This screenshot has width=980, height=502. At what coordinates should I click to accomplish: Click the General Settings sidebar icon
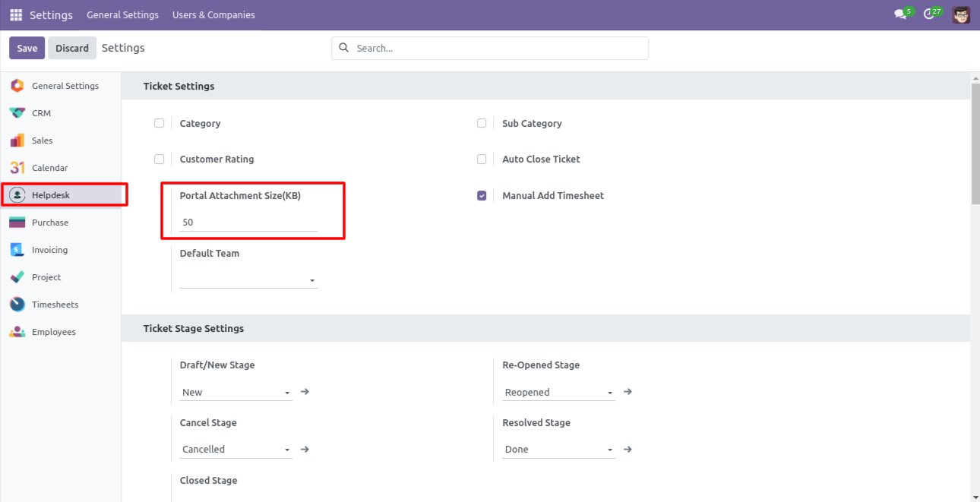coord(17,86)
